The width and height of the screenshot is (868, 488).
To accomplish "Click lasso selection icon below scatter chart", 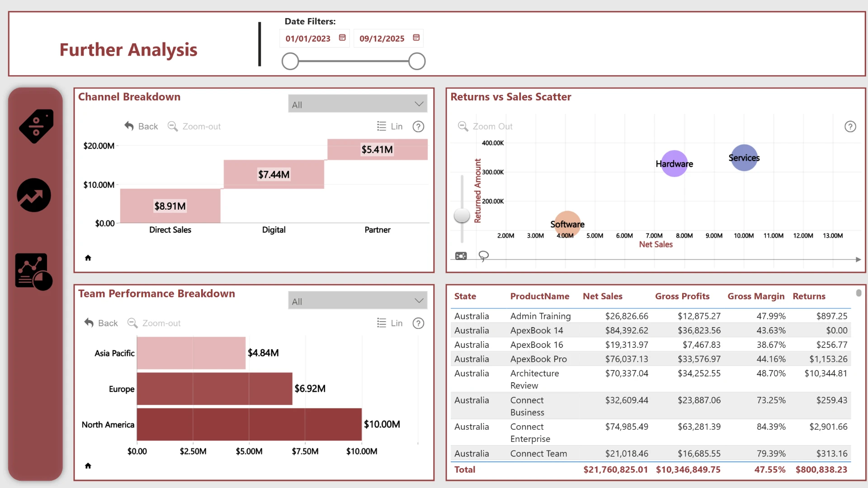I will point(484,256).
